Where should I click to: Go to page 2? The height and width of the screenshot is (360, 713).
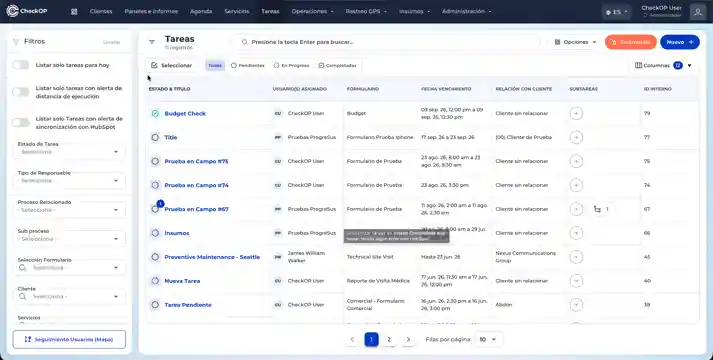(389, 340)
